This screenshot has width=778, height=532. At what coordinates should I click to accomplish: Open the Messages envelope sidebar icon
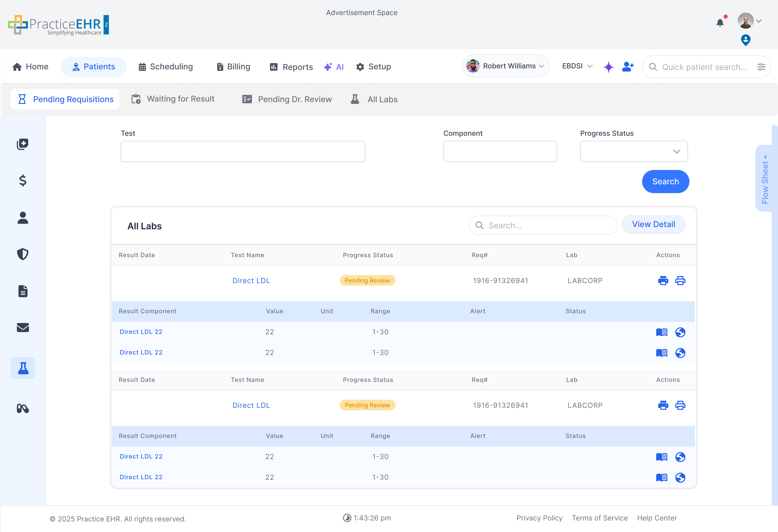23,327
